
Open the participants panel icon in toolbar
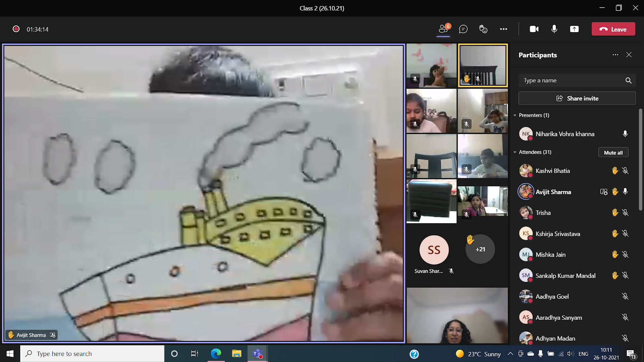tap(443, 29)
